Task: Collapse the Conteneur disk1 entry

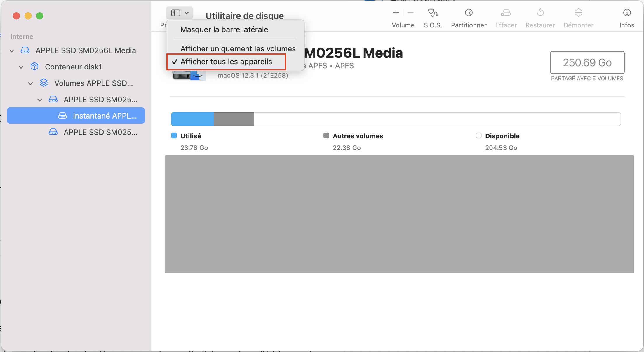Action: tap(21, 67)
